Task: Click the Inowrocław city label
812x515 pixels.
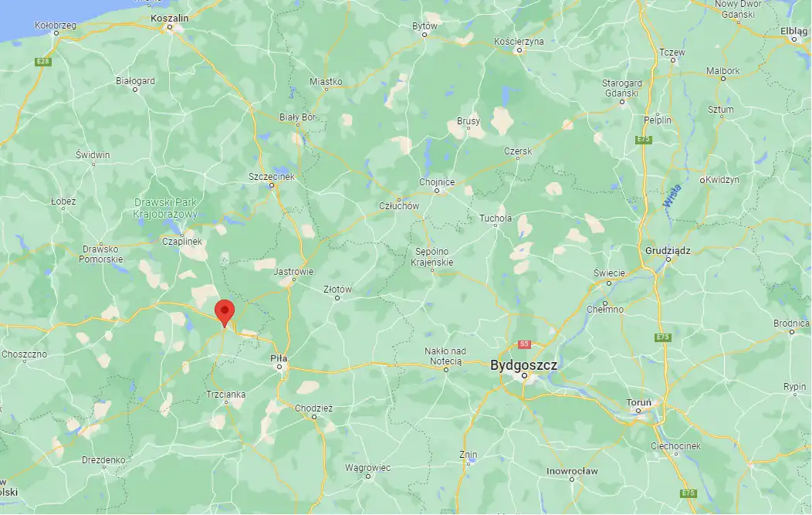Action: coord(572,471)
